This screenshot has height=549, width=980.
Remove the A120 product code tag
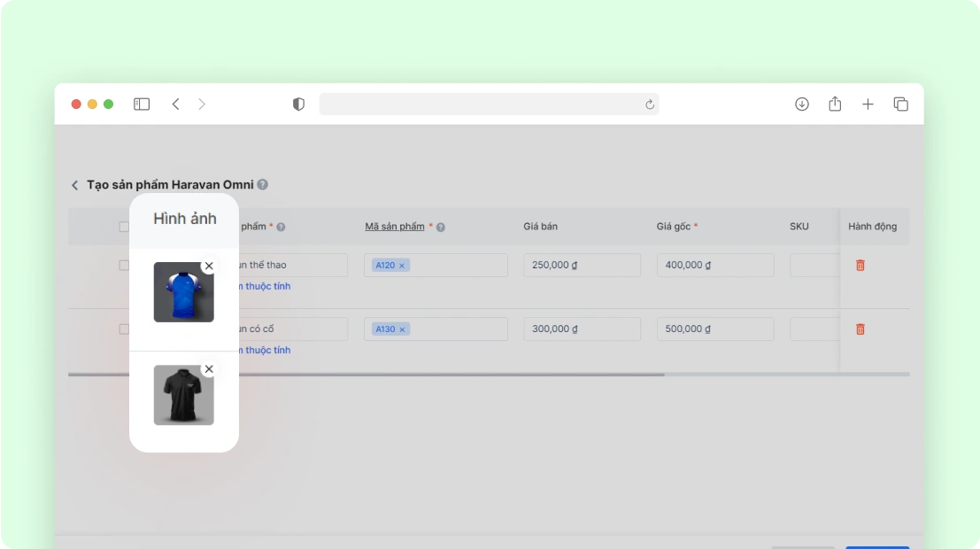[402, 266]
